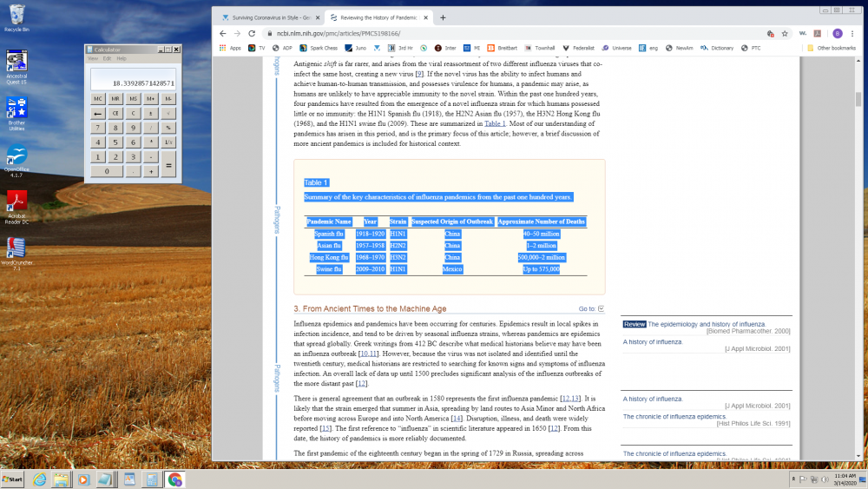Open the W. extension in Chrome toolbar
The height and width of the screenshot is (489, 868).
(803, 33)
